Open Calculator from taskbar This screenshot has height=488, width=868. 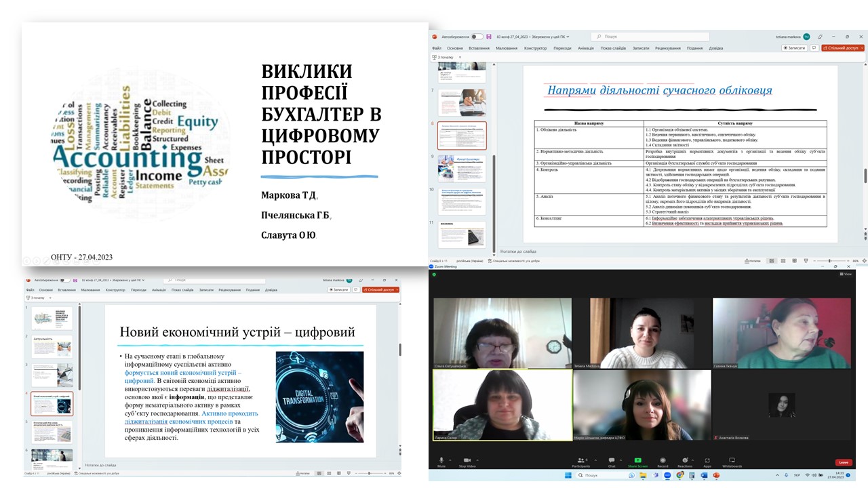[x=692, y=475]
